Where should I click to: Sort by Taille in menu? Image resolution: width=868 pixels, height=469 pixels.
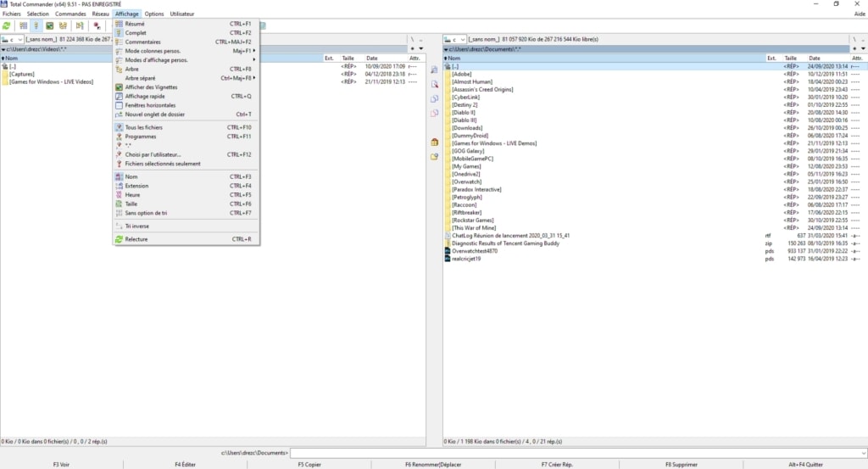pos(186,204)
